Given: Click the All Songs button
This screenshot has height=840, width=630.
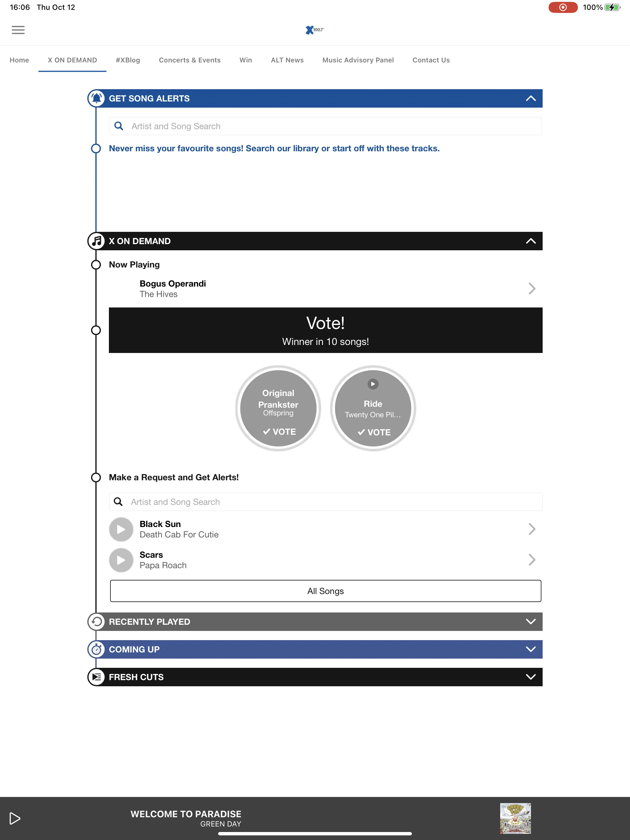Looking at the screenshot, I should coord(325,591).
